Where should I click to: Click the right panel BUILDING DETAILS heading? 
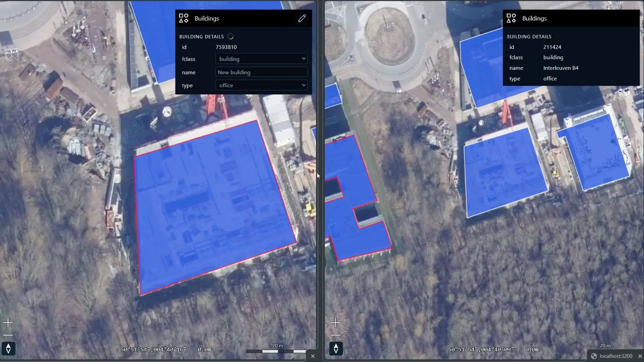pyautogui.click(x=529, y=37)
